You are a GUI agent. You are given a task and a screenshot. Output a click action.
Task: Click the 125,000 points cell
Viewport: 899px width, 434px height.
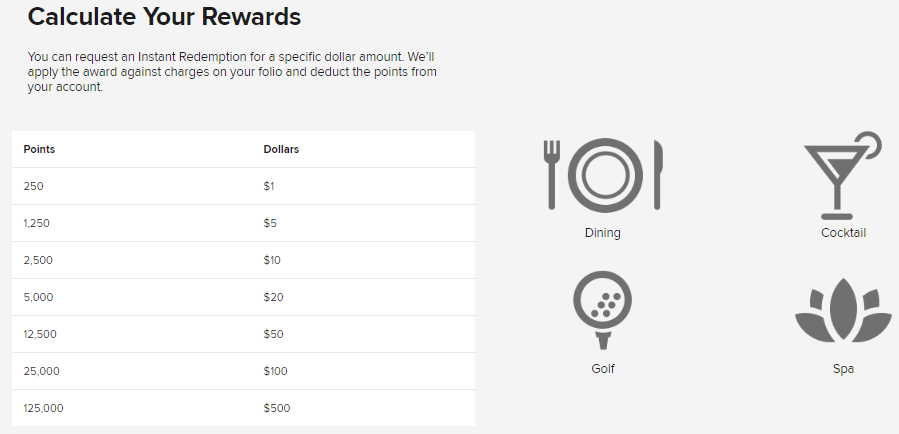click(x=44, y=408)
